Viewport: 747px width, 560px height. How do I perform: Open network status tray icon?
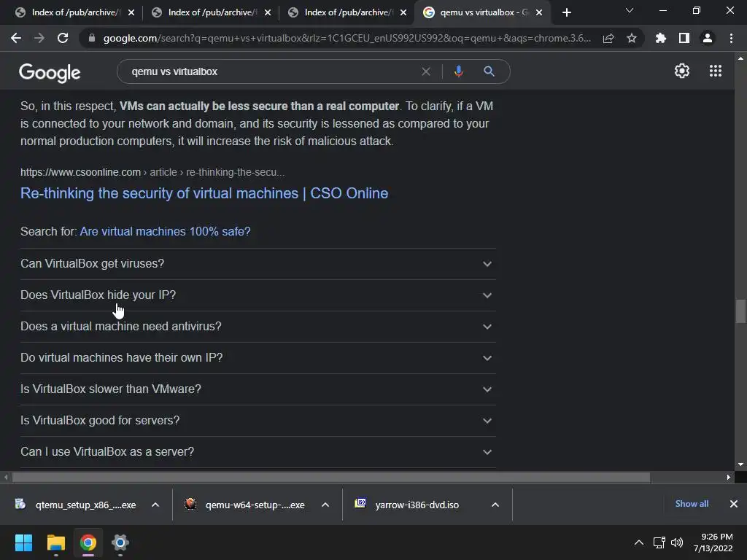tap(659, 542)
